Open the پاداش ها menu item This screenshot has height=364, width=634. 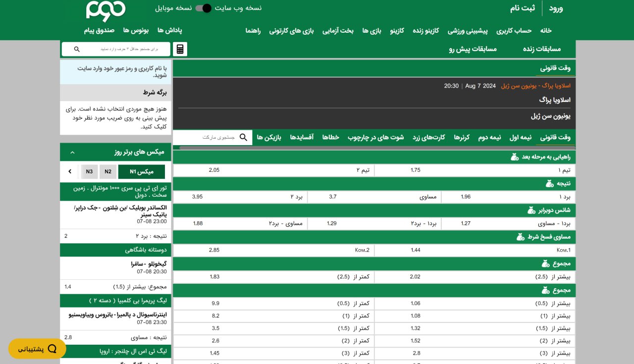(170, 30)
